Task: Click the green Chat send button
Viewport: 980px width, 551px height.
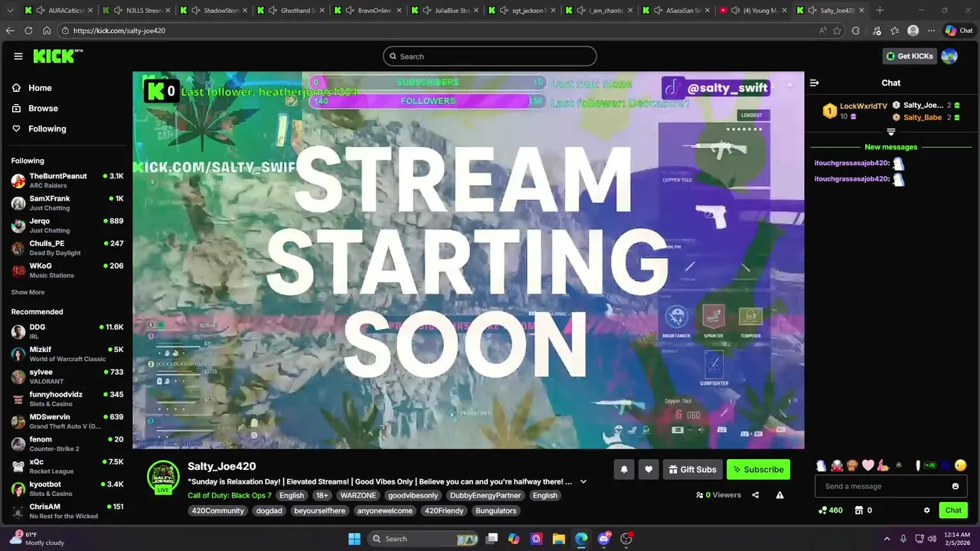Action: click(x=953, y=510)
